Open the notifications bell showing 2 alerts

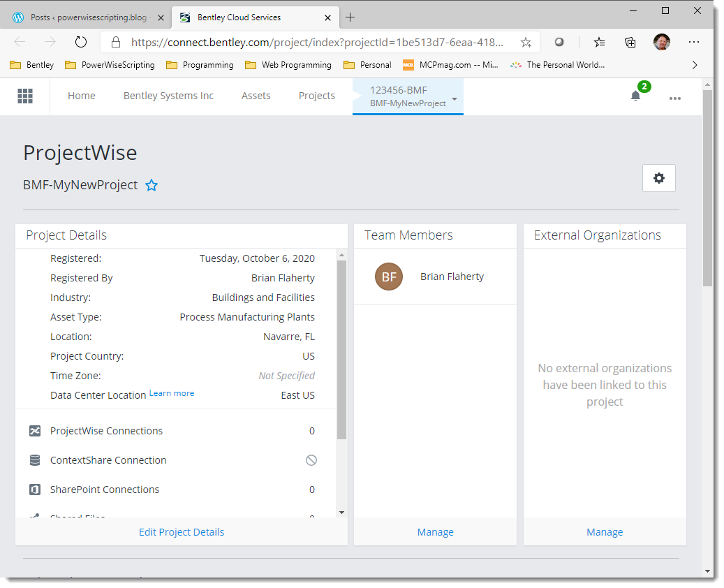click(x=635, y=96)
